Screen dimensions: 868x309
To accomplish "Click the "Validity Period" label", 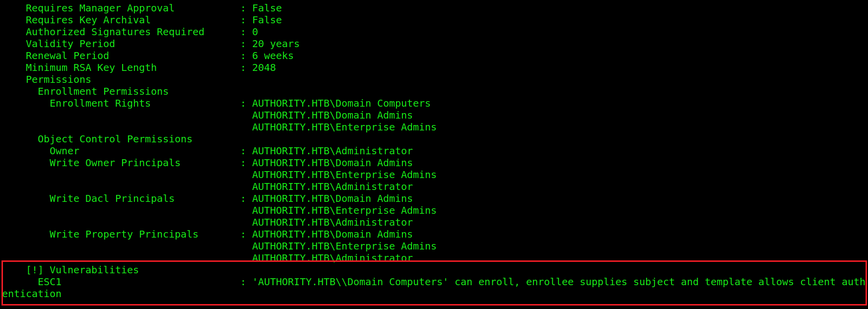I will click(x=70, y=44).
